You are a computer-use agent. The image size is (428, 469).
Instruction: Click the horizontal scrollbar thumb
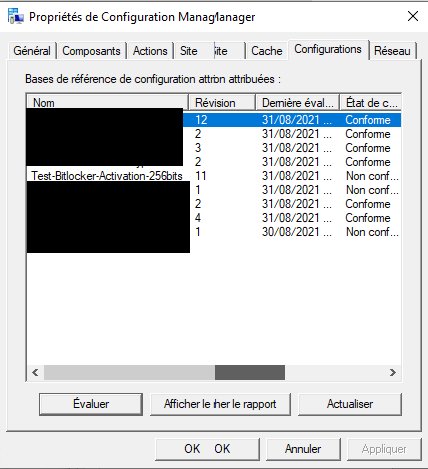(x=250, y=372)
